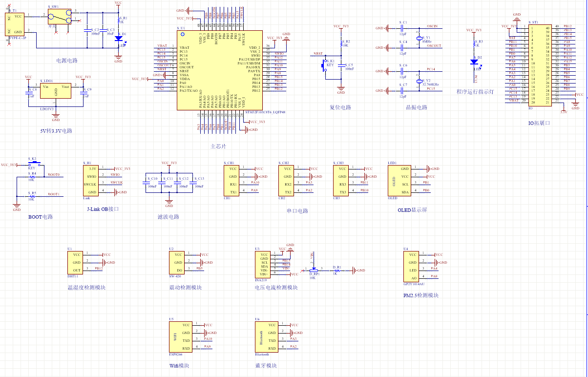Click the 32.768KHz crystal Y2

click(x=419, y=81)
